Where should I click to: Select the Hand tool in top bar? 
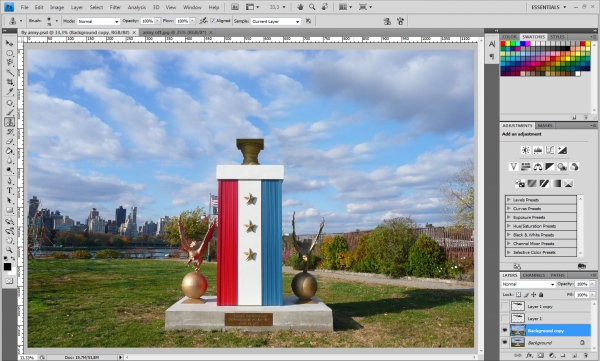[x=300, y=7]
